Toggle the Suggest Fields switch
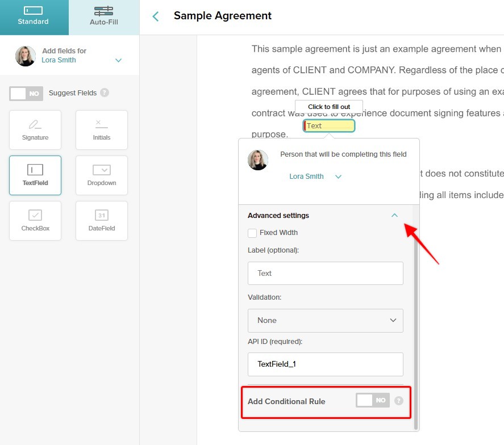Viewport: 504px width, 445px height. point(26,94)
